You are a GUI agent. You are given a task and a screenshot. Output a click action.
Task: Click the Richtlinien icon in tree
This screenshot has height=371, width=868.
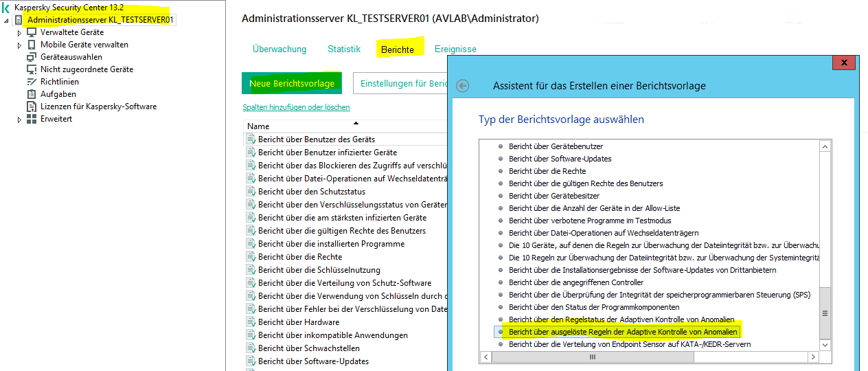click(x=31, y=82)
